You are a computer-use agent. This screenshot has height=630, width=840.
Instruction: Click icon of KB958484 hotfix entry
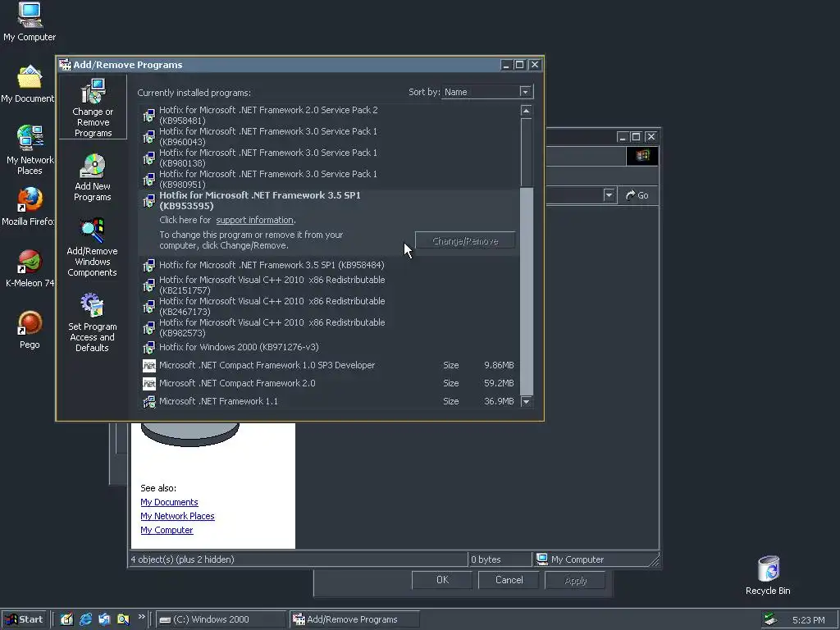point(149,265)
